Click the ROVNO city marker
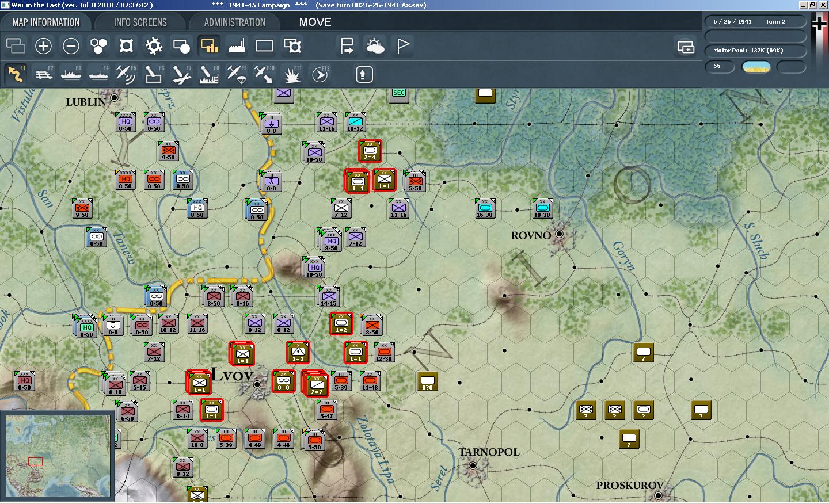Image resolution: width=829 pixels, height=504 pixels. point(559,234)
